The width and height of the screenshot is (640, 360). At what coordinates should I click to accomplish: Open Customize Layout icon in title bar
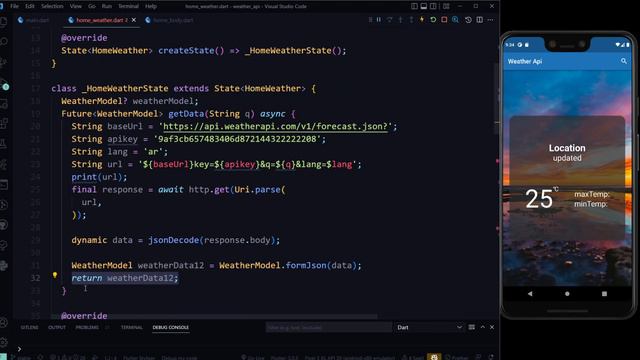click(x=446, y=6)
